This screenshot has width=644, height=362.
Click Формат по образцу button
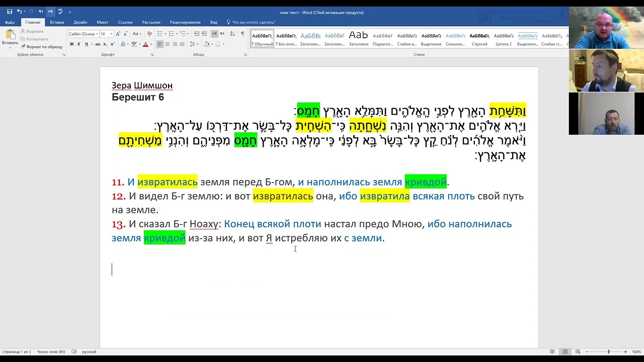click(42, 47)
